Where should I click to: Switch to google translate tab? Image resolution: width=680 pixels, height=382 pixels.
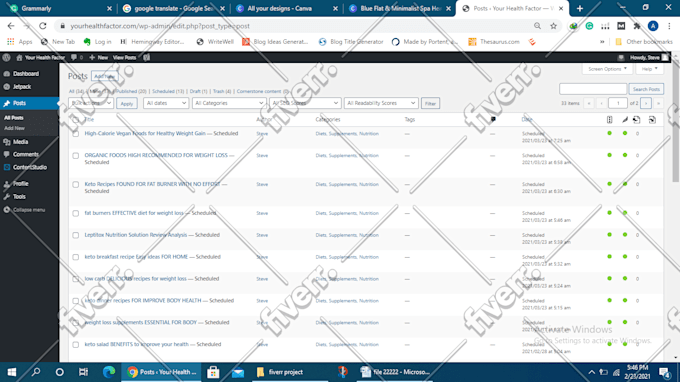(x=174, y=8)
